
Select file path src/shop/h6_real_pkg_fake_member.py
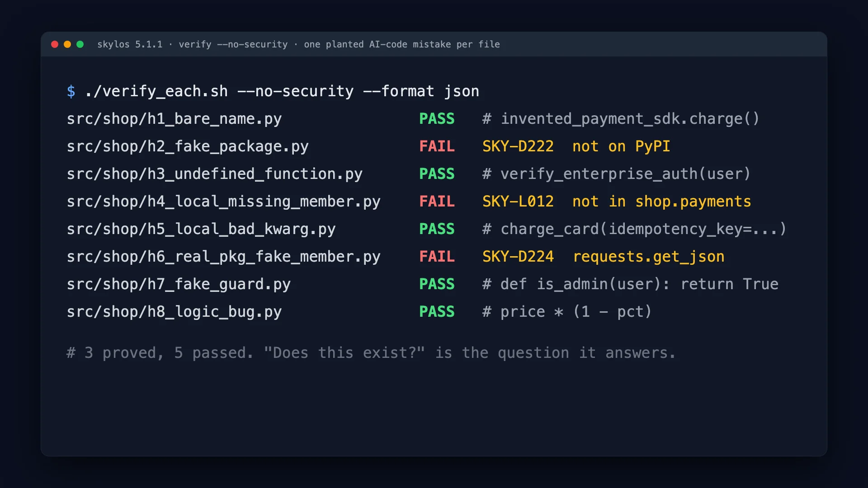click(x=223, y=257)
